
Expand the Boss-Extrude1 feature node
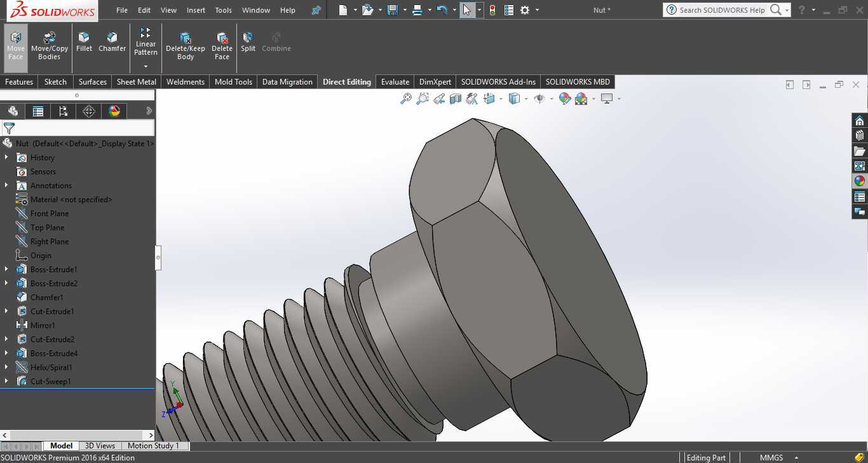point(6,269)
